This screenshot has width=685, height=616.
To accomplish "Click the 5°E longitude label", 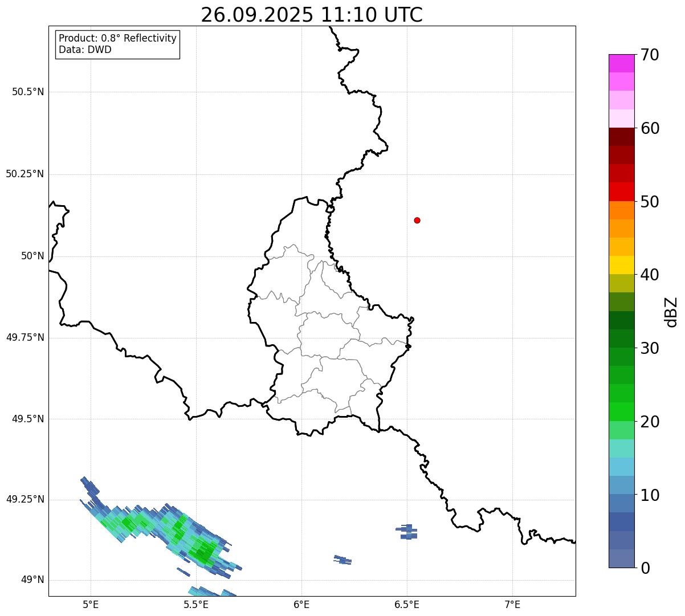I will [x=91, y=604].
